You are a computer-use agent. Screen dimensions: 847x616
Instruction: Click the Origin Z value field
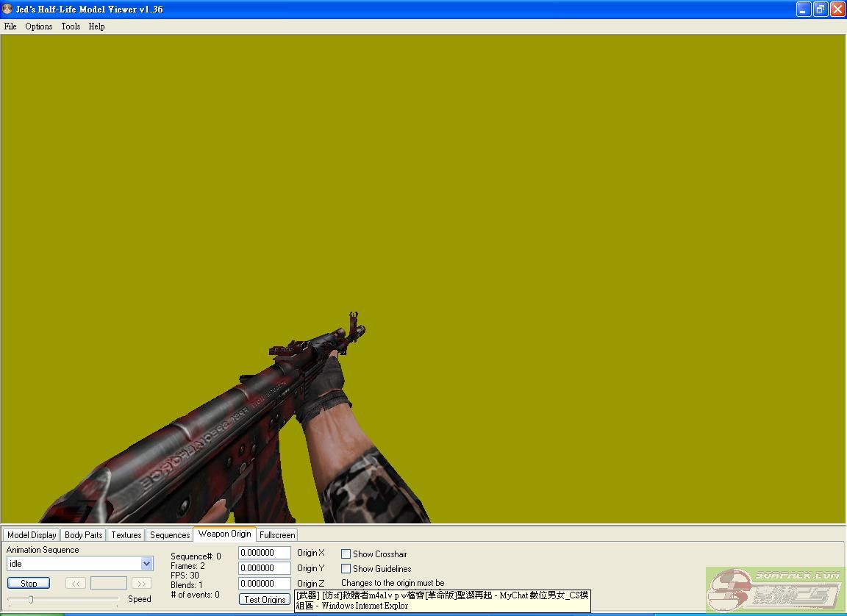(265, 583)
